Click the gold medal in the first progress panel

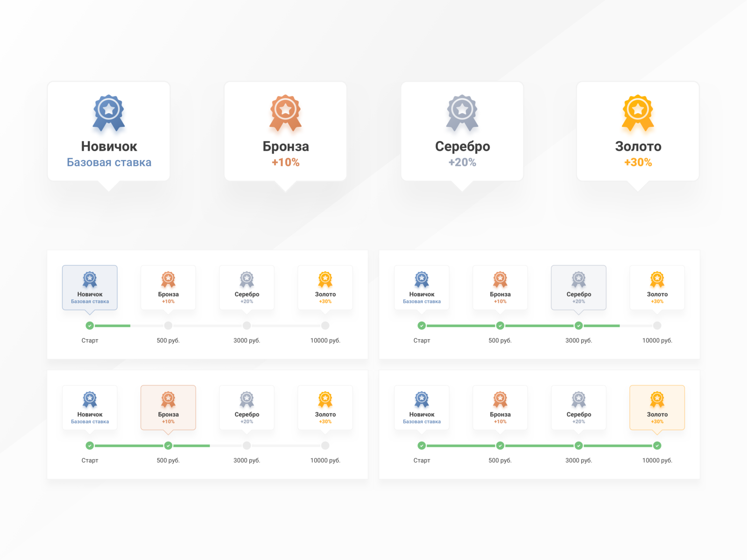(x=325, y=278)
